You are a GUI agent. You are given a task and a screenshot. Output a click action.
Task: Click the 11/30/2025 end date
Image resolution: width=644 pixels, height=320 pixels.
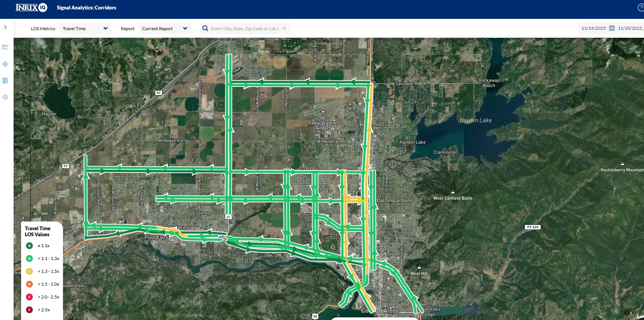point(629,28)
